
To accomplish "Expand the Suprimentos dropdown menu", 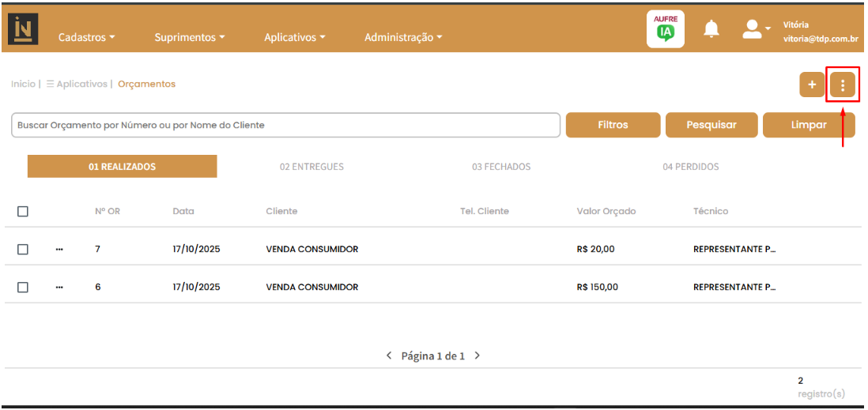I will [x=190, y=37].
